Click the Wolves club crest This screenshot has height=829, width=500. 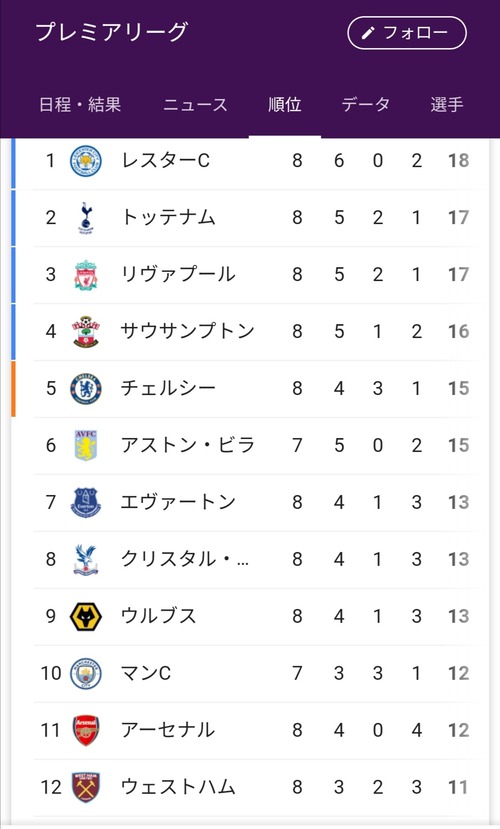click(86, 616)
